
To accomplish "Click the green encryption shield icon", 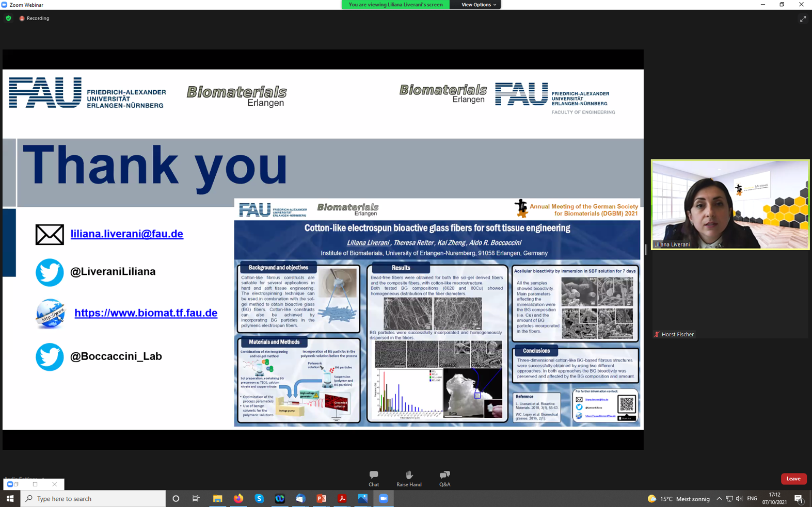I will (x=8, y=18).
